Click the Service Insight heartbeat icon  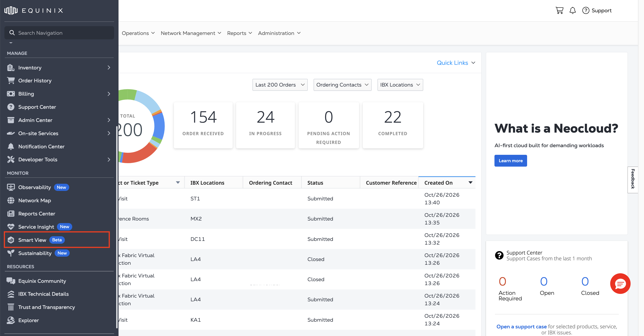tap(11, 227)
